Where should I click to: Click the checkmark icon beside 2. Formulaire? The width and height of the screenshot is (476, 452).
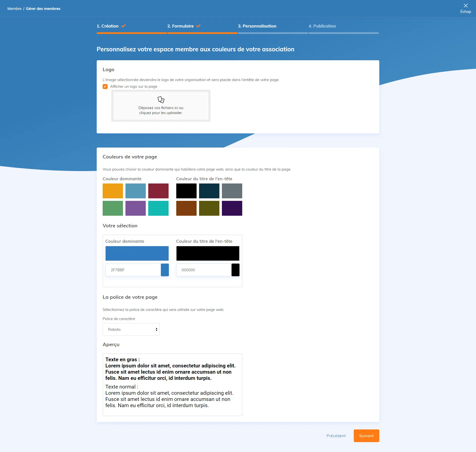tap(198, 26)
